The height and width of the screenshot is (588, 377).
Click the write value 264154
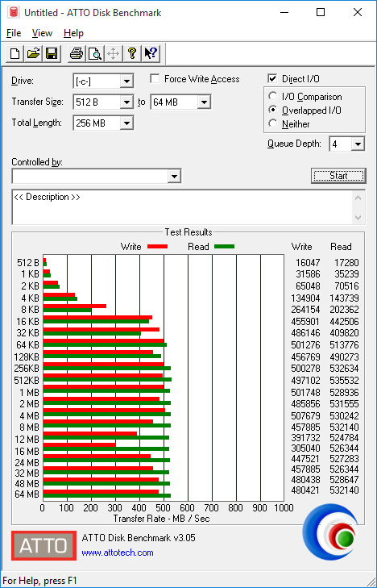tap(305, 310)
